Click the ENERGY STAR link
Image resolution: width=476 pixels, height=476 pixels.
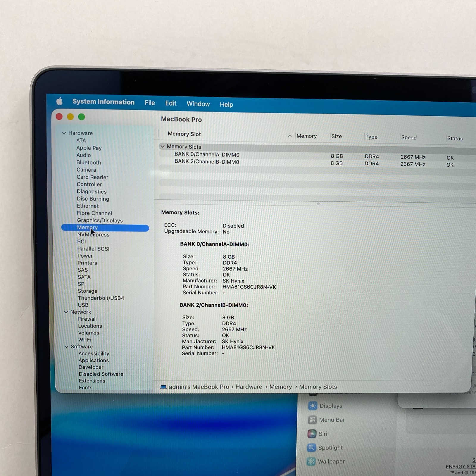click(x=461, y=466)
